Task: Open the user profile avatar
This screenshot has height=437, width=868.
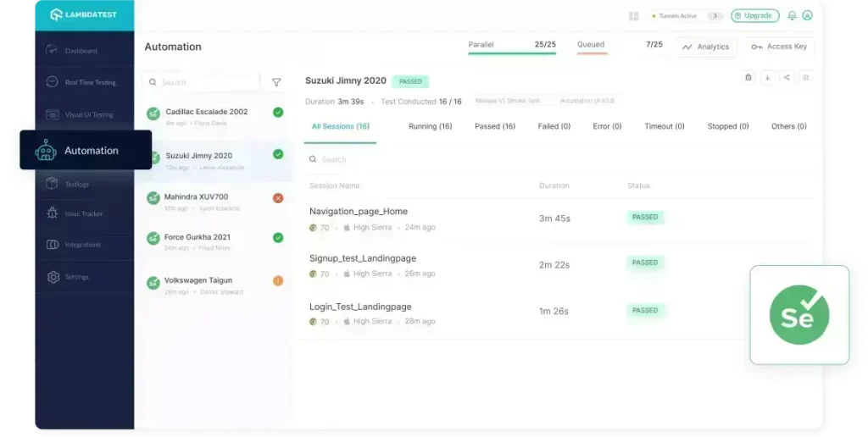Action: [x=808, y=15]
